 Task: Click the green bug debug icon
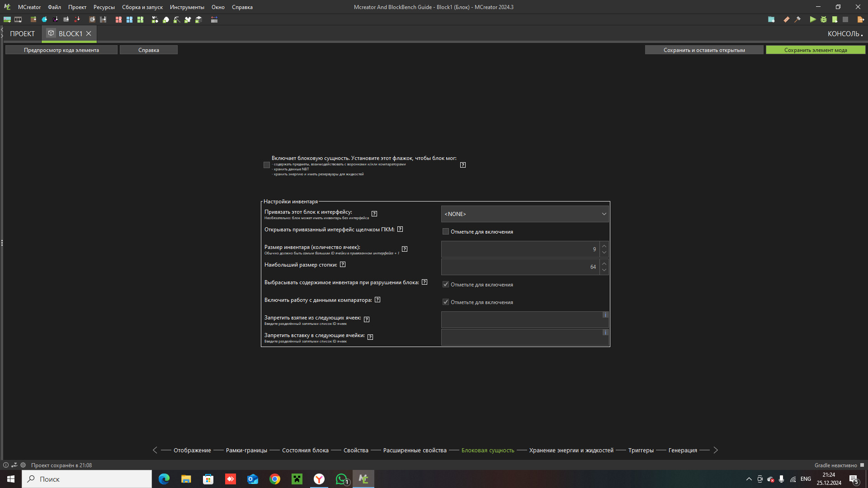824,19
